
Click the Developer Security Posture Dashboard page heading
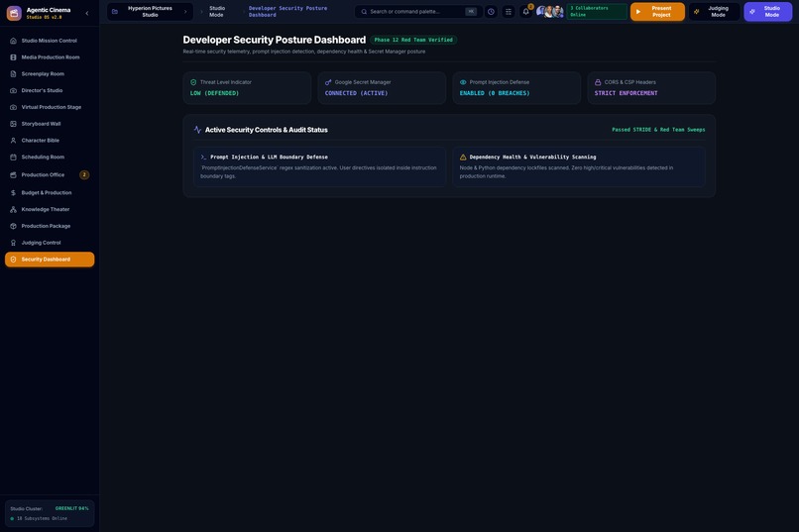pyautogui.click(x=275, y=40)
